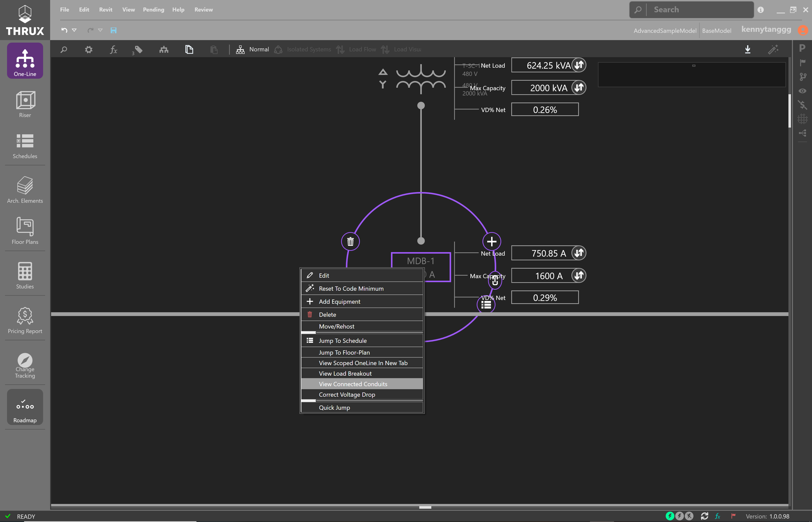Viewport: 812px width, 522px height.
Task: Click the flag icon in right strip
Action: click(x=802, y=62)
